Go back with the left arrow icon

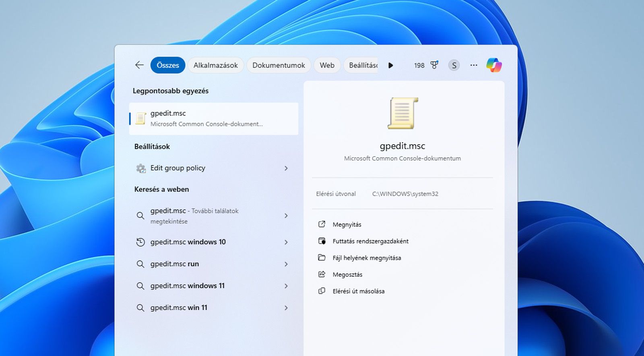[139, 65]
